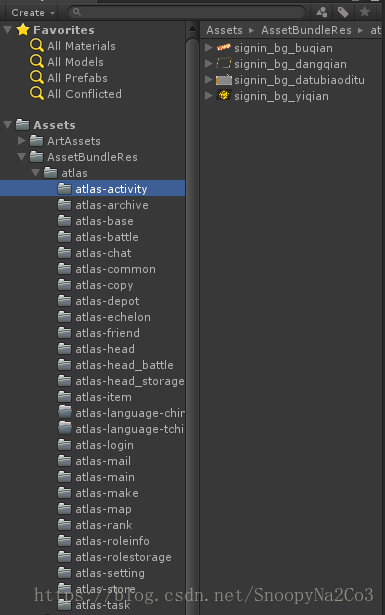Expand the signin_bg_dangqian sprite arrow
Viewport: 385px width, 615px height.
[x=209, y=64]
